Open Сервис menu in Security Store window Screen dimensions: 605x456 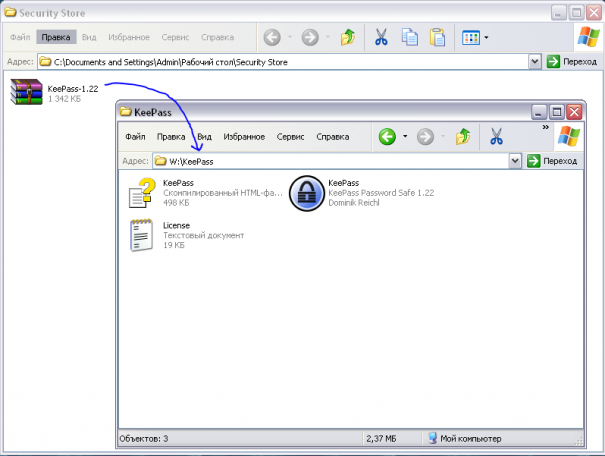[175, 37]
